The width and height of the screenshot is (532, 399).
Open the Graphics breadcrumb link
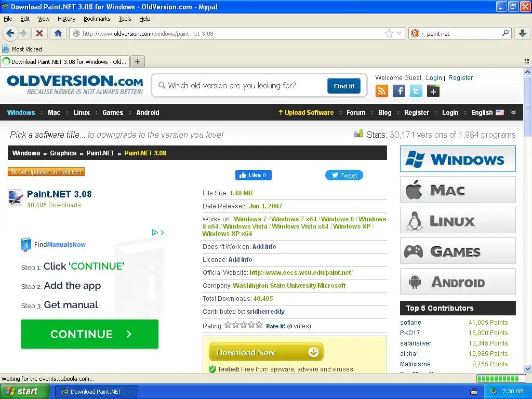click(63, 153)
